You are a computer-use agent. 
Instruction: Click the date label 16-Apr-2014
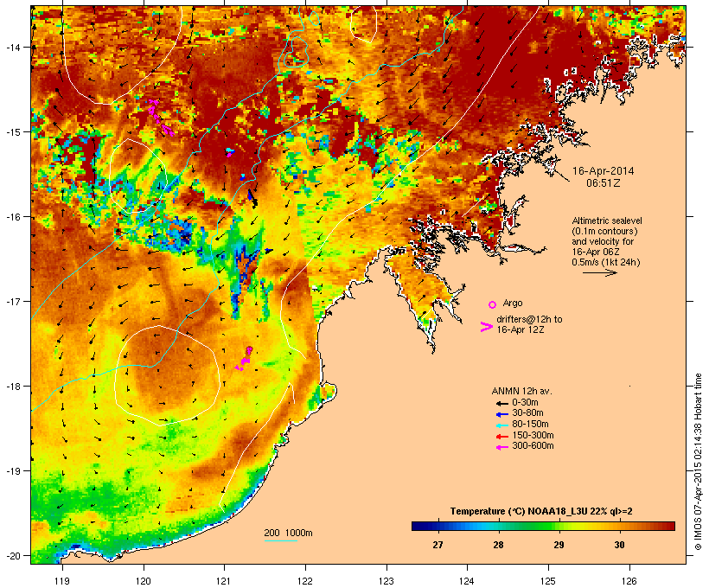604,171
